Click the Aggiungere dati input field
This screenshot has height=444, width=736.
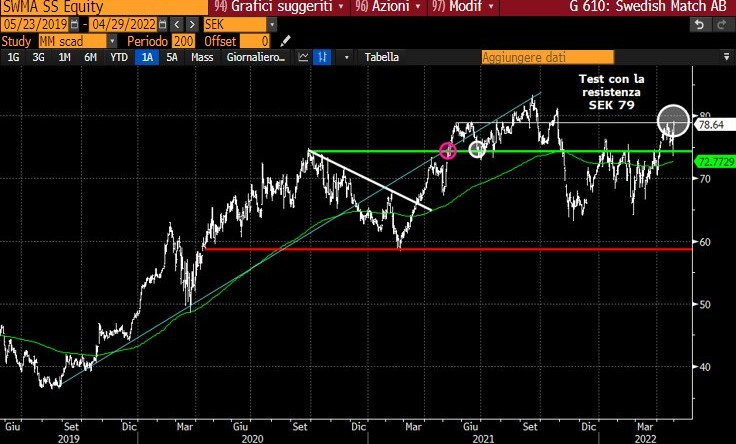547,58
